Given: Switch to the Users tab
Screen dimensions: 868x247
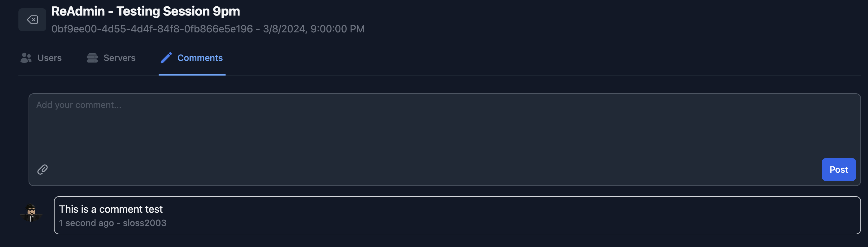Looking at the screenshot, I should tap(49, 57).
